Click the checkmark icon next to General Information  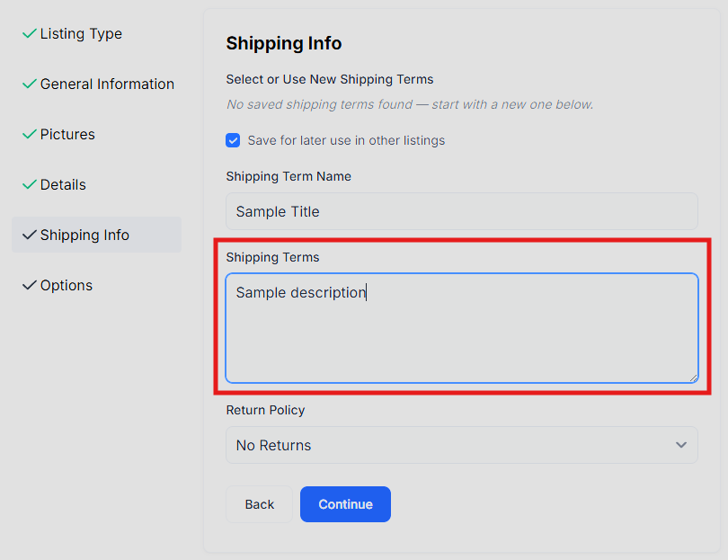coord(30,84)
